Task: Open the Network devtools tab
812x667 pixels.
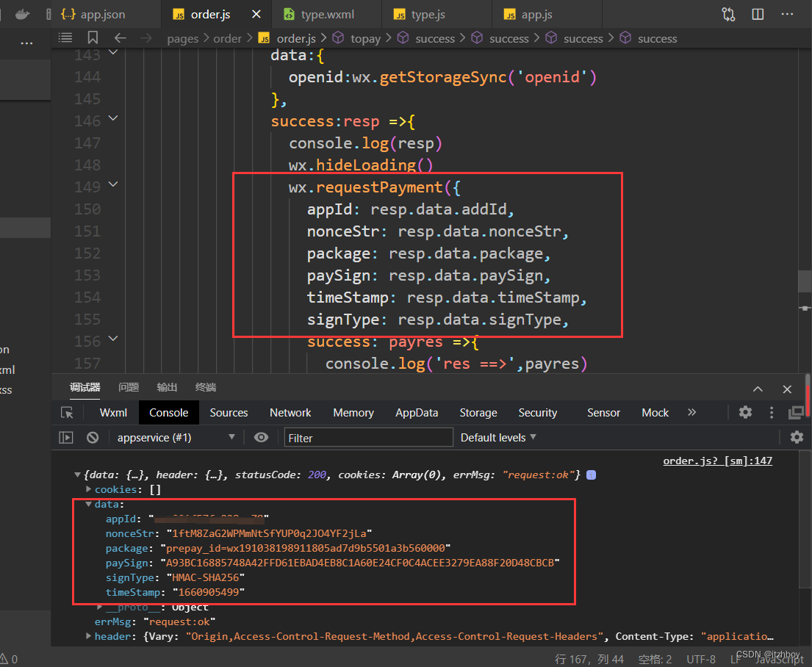Action: pyautogui.click(x=290, y=413)
